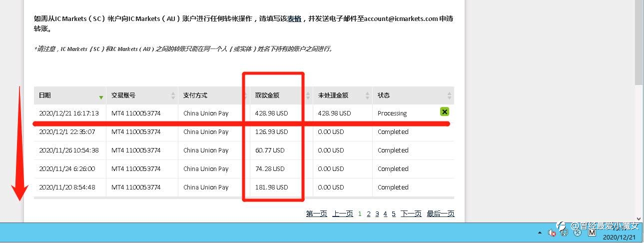Click Completed status in 74.28 USD row
Screen dimensions: 644x243
tap(393, 169)
